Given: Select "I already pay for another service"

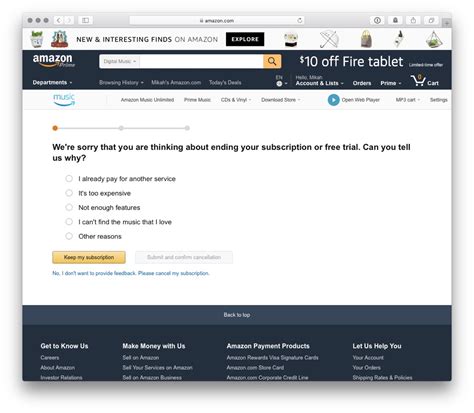Looking at the screenshot, I should click(x=69, y=179).
